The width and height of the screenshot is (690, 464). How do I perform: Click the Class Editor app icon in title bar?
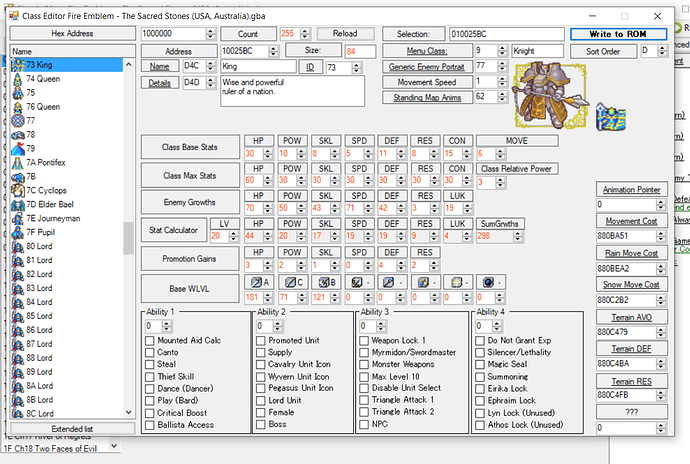coord(14,16)
